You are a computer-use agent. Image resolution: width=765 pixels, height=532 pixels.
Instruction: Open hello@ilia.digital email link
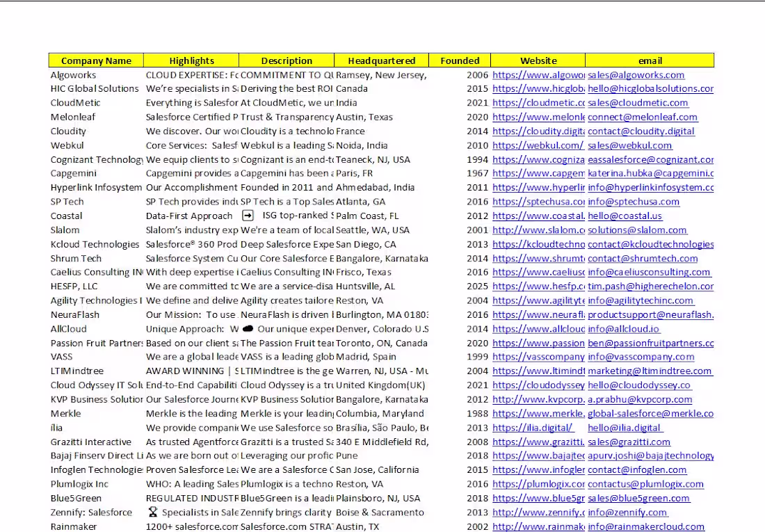(x=625, y=428)
